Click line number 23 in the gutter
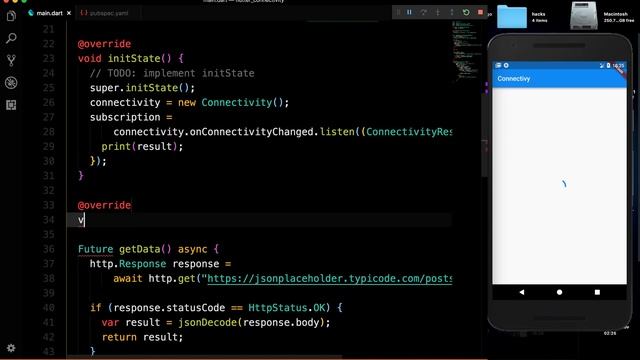Viewport: 640px width, 360px height. 49,59
